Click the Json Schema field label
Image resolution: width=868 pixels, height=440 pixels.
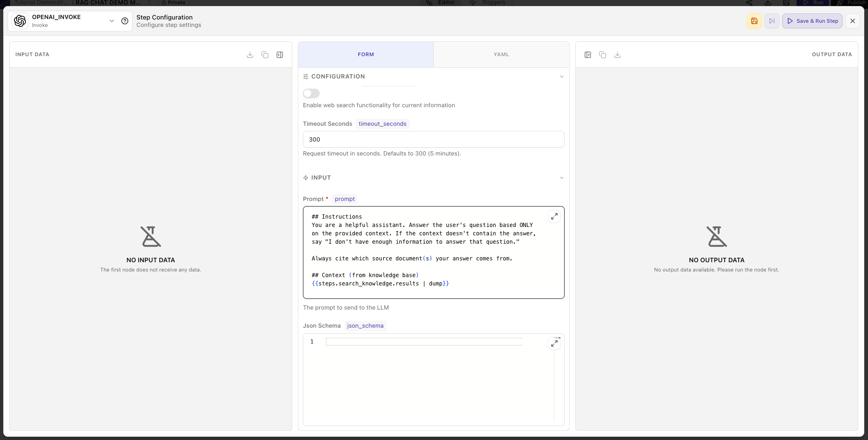tap(322, 326)
